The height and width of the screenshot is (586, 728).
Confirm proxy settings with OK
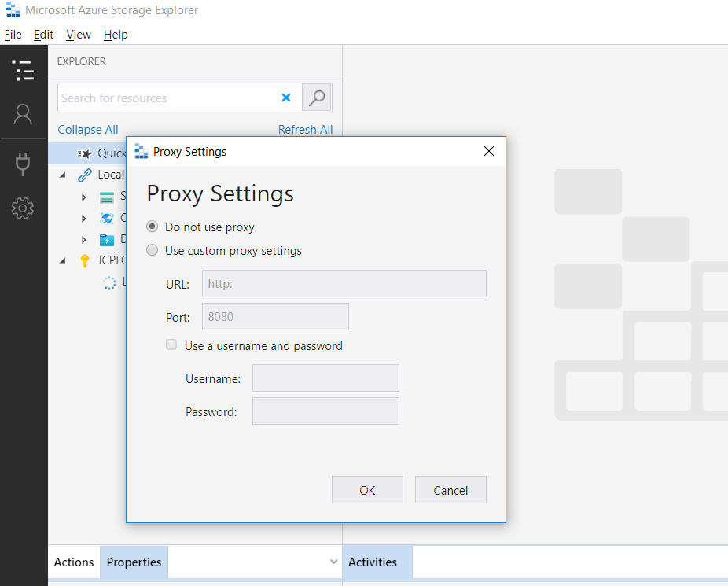point(367,489)
